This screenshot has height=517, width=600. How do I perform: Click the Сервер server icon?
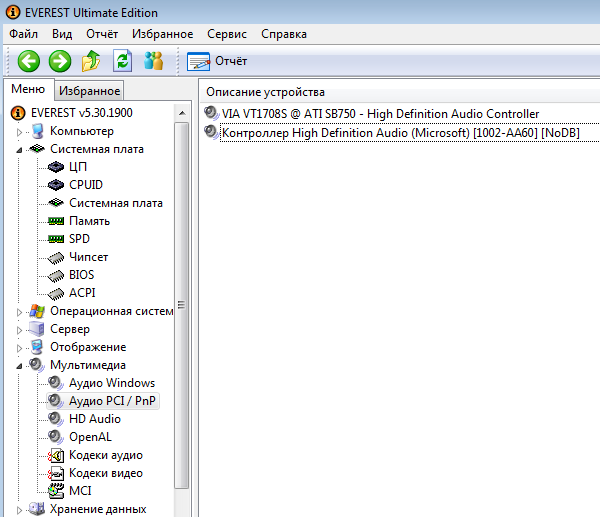(x=37, y=329)
